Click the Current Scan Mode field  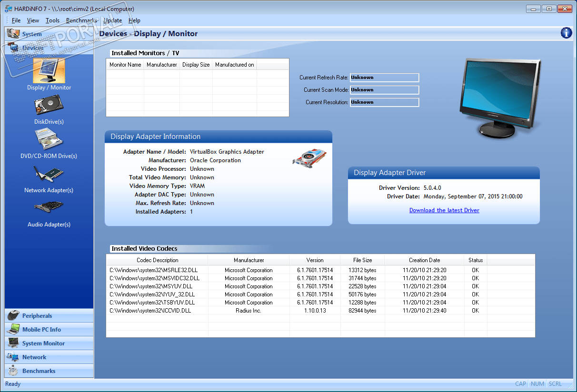pyautogui.click(x=385, y=90)
